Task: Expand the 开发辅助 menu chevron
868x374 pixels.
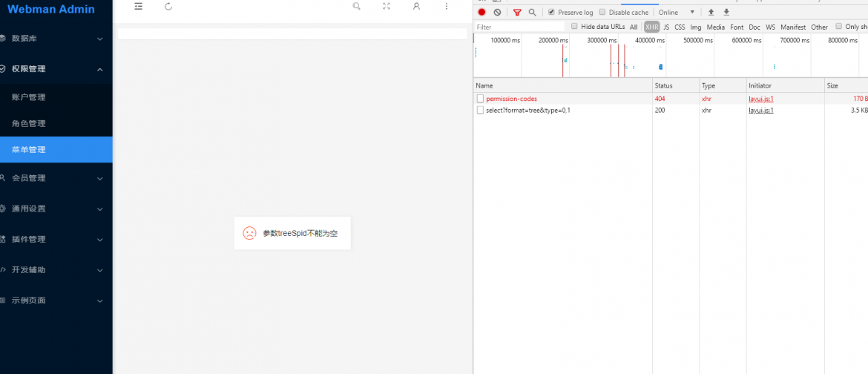Action: pos(100,270)
